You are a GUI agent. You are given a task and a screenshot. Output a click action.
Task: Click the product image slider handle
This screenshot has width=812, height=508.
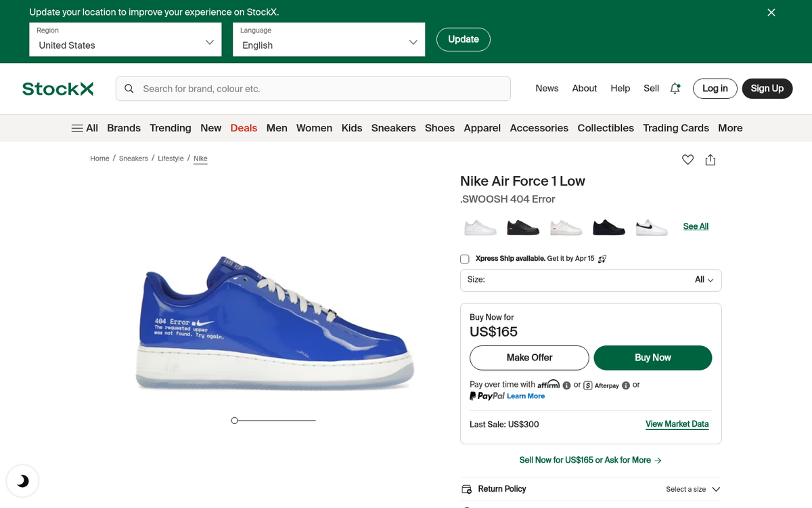(235, 421)
